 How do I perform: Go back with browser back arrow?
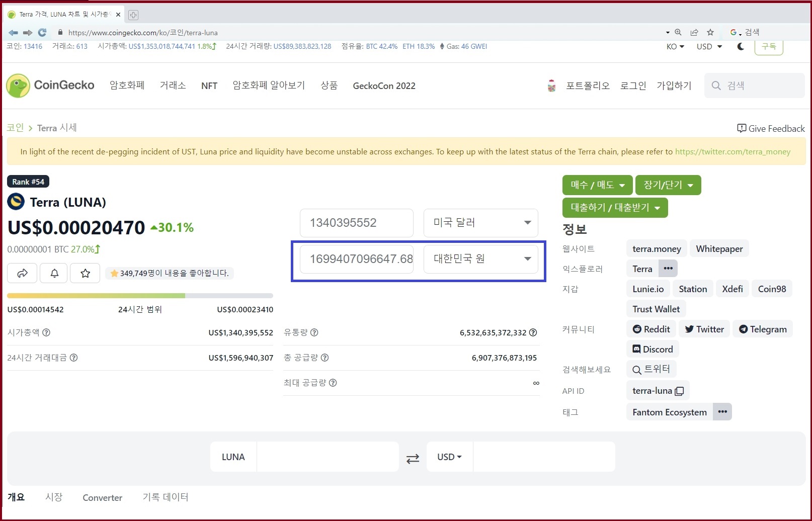(13, 33)
